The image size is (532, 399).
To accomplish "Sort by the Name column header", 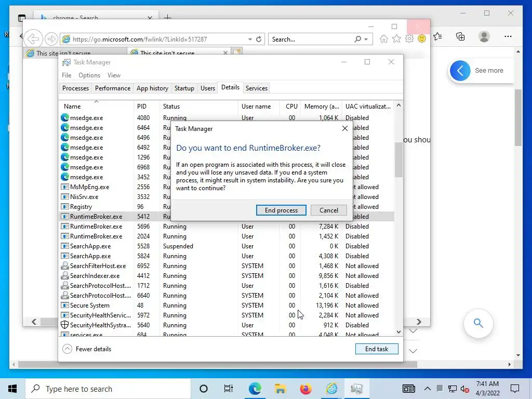I will [x=96, y=106].
